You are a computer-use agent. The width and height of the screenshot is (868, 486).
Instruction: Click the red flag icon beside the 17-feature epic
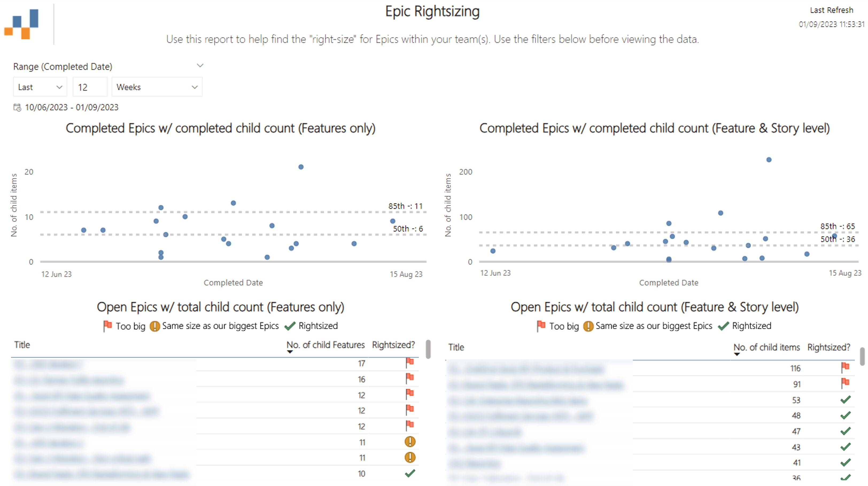(410, 363)
